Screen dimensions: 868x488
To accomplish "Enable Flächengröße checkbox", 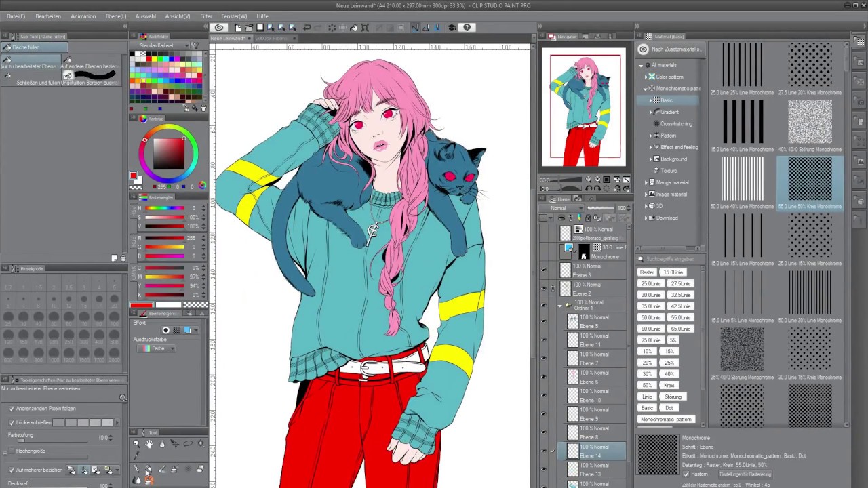I will [12, 451].
